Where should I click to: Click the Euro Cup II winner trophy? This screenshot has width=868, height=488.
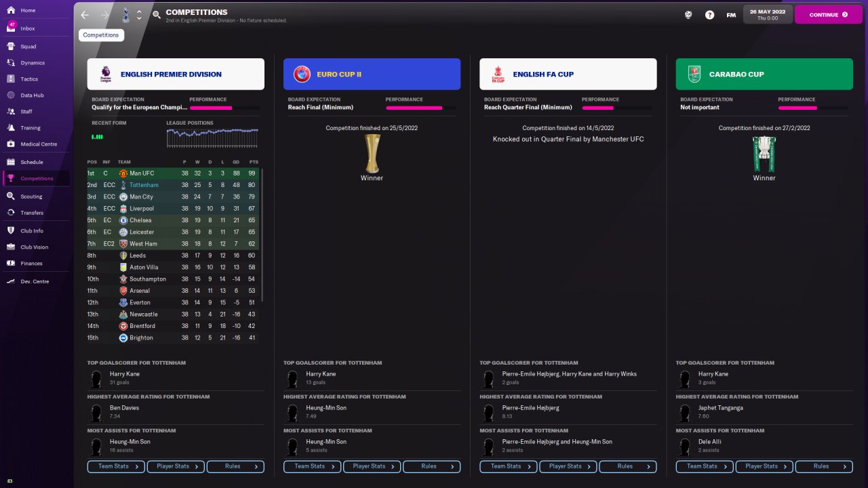click(372, 153)
